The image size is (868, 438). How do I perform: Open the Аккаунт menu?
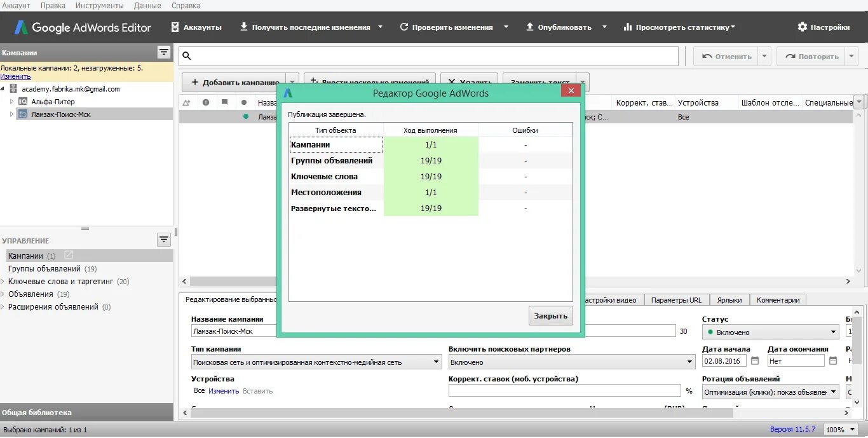16,6
